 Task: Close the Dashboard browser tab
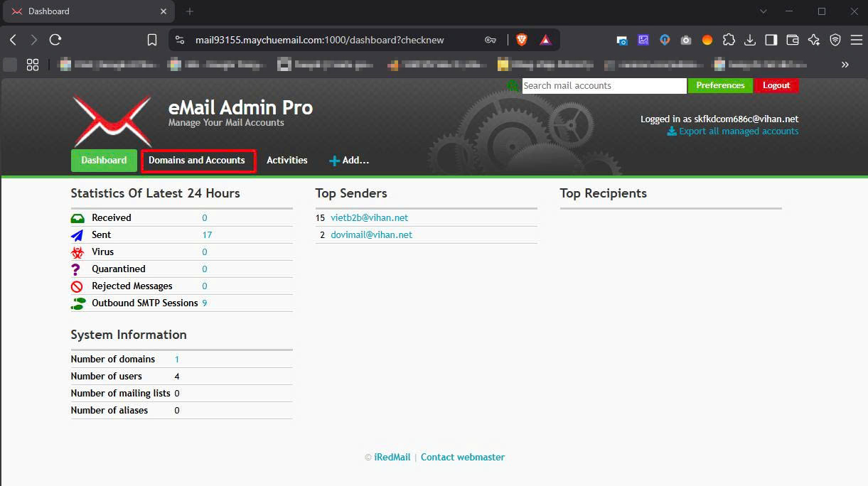(x=164, y=11)
